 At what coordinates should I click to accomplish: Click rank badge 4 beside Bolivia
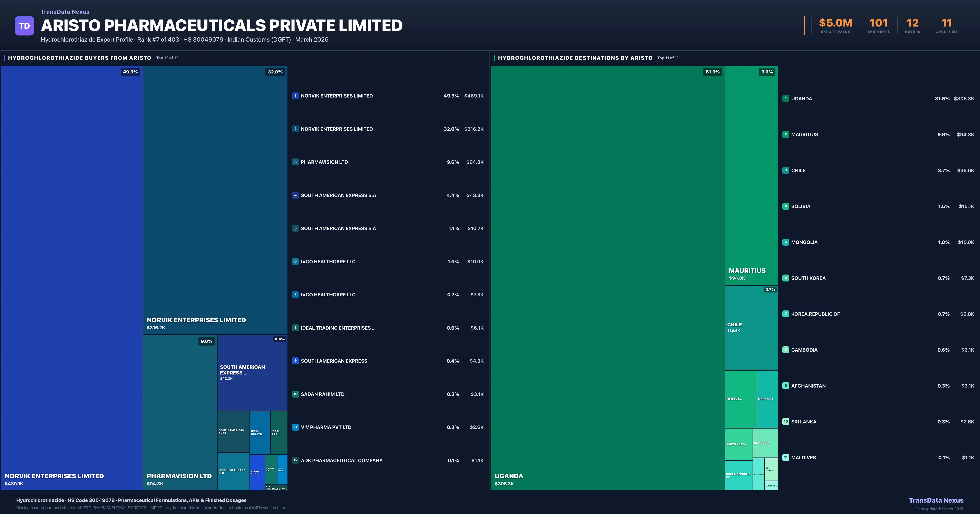point(786,206)
